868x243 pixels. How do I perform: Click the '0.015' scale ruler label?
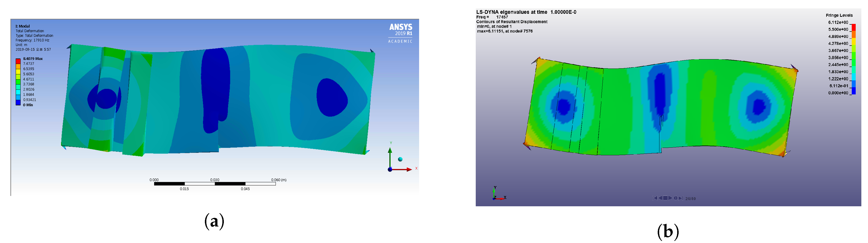click(184, 189)
